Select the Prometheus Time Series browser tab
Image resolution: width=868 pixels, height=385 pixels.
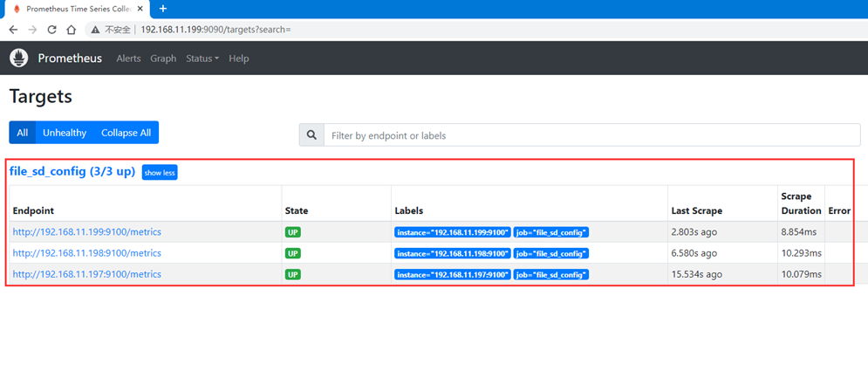pyautogui.click(x=78, y=10)
